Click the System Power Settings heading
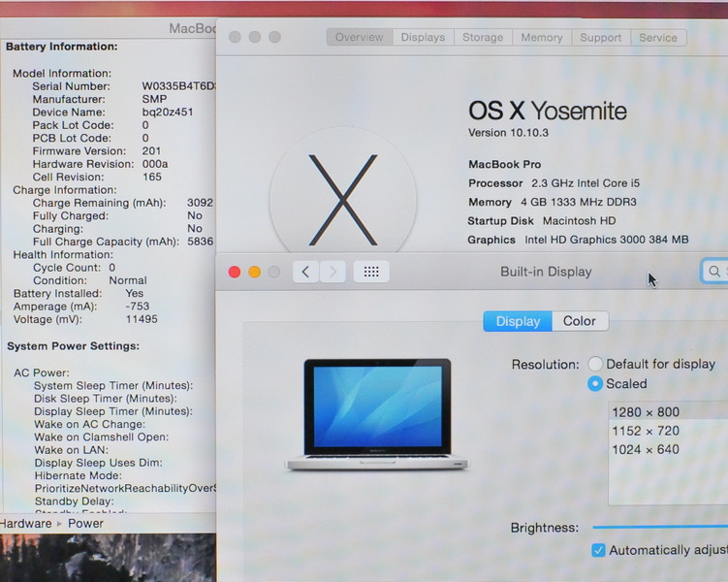The image size is (728, 582). (x=73, y=346)
